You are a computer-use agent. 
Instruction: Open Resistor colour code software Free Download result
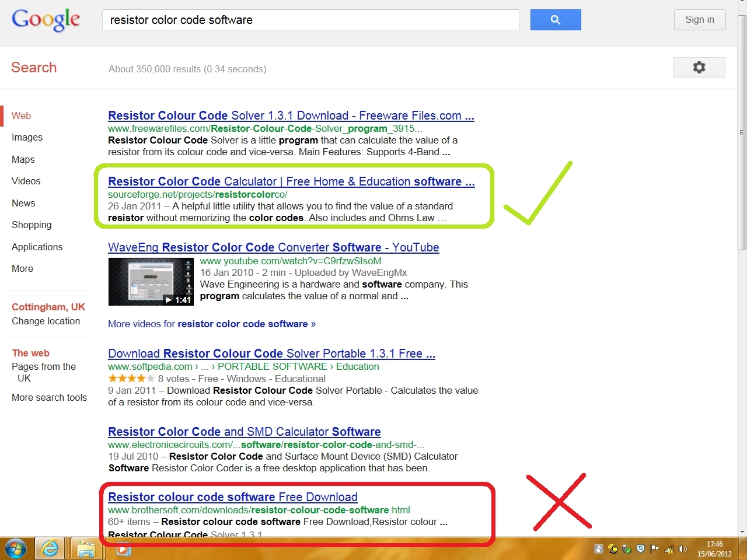click(233, 497)
